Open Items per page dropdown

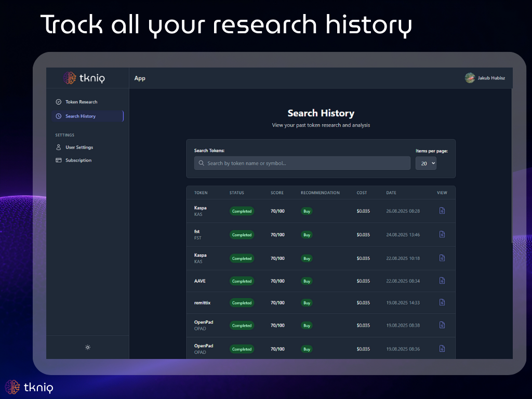(426, 163)
